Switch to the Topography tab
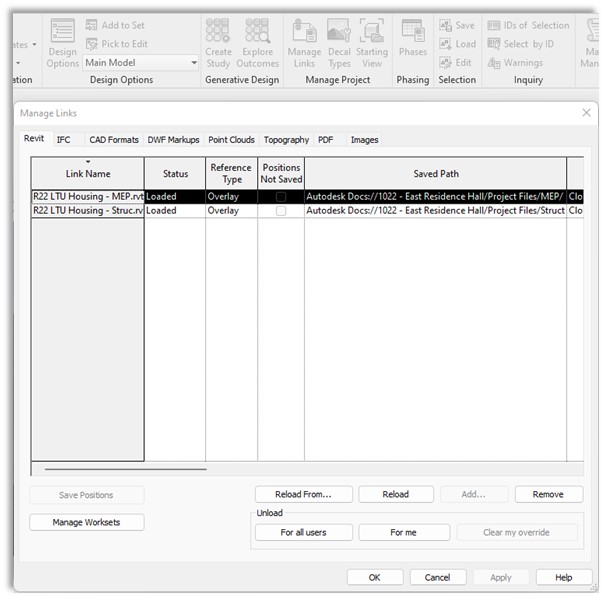This screenshot has height=597, width=603. tap(287, 140)
